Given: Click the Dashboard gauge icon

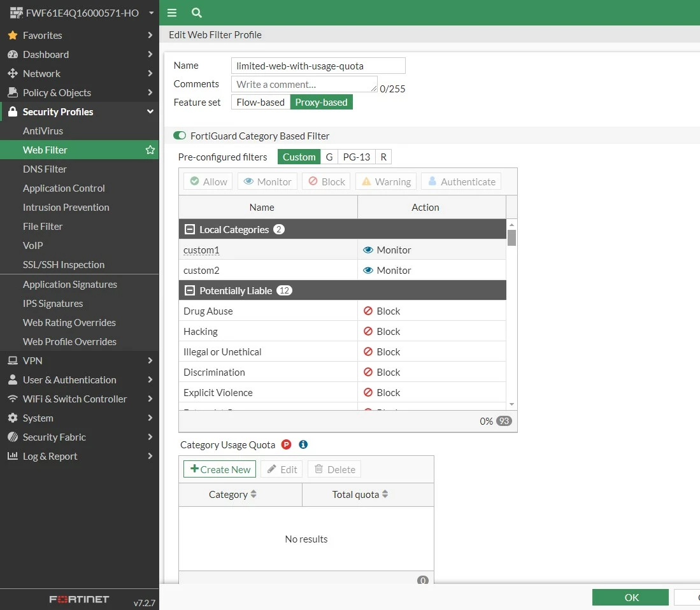Looking at the screenshot, I should point(13,54).
